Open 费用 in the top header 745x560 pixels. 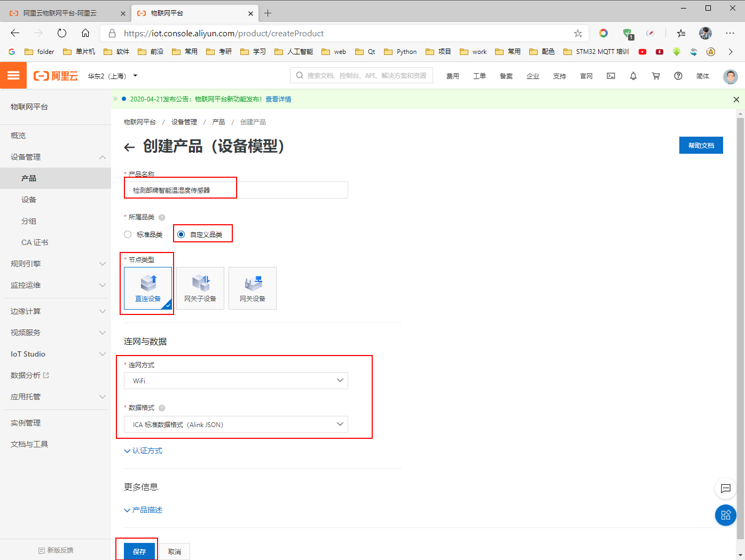pos(453,76)
